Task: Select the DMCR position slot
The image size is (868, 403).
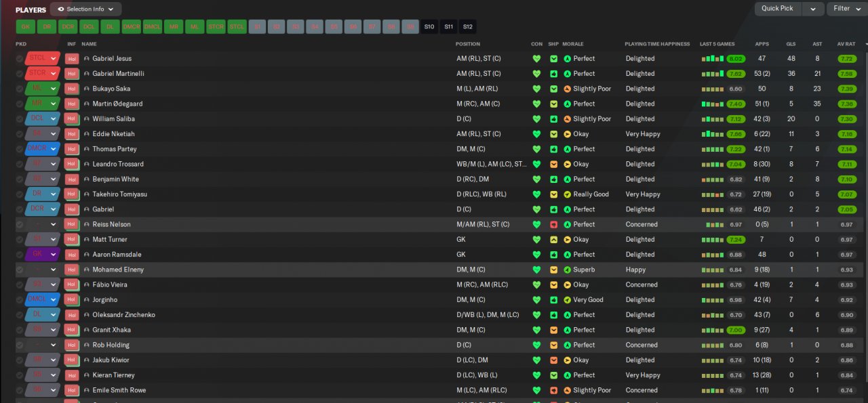Action: (131, 27)
